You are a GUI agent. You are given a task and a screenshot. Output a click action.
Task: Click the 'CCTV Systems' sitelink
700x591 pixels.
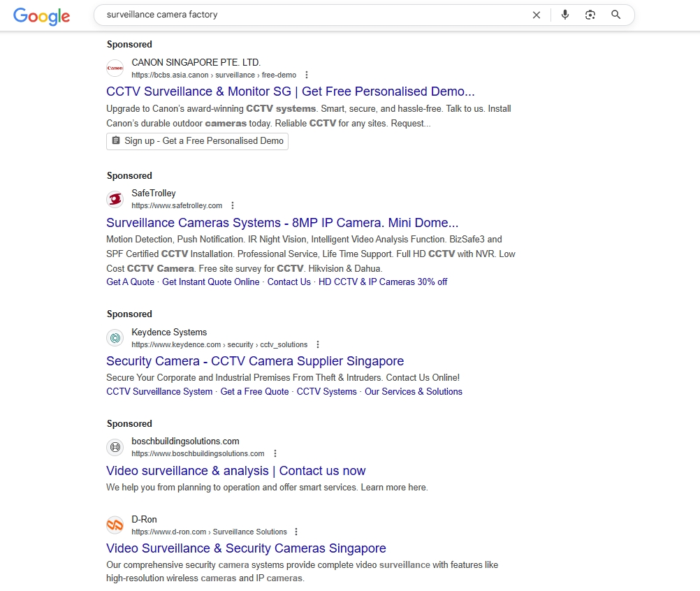(x=327, y=391)
